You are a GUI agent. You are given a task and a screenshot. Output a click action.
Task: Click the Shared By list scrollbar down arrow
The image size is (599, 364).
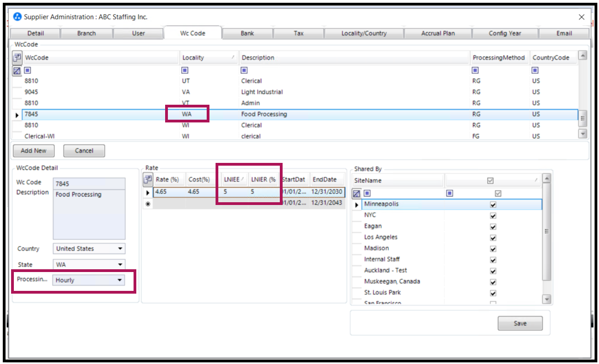tap(547, 299)
